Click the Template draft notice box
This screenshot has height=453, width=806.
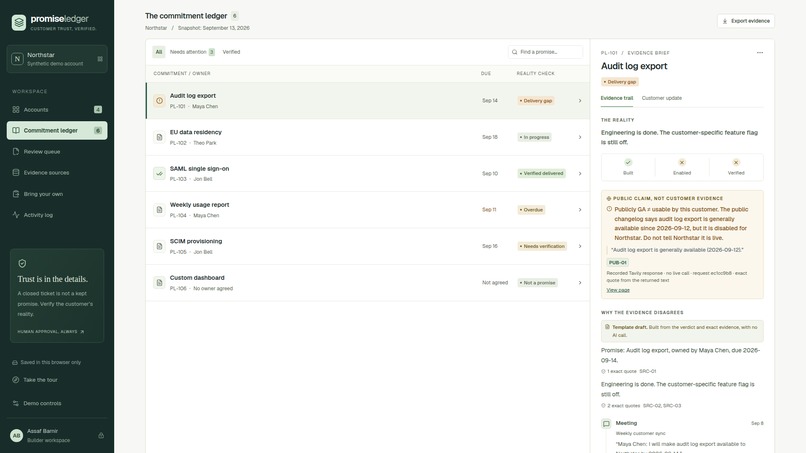pyautogui.click(x=682, y=331)
